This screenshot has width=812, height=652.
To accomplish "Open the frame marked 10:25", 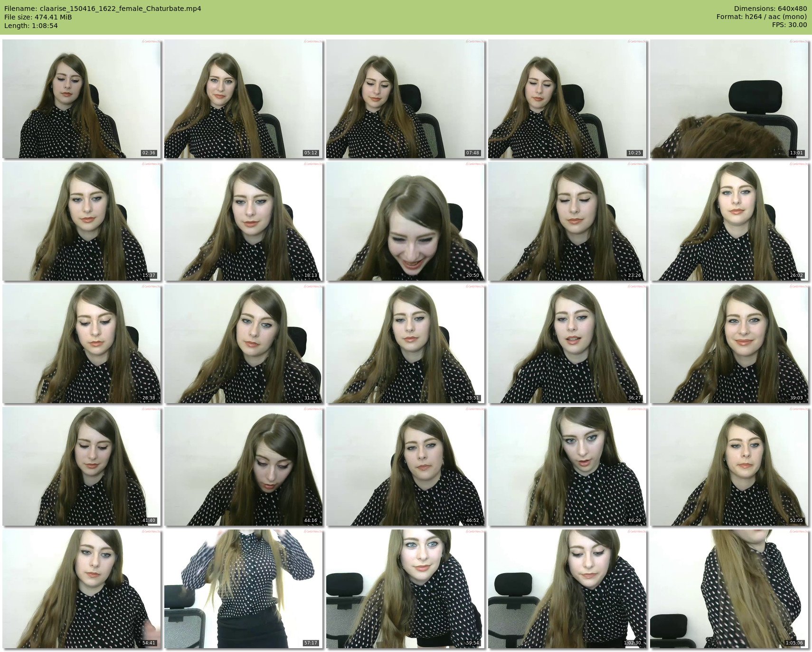I will point(567,99).
